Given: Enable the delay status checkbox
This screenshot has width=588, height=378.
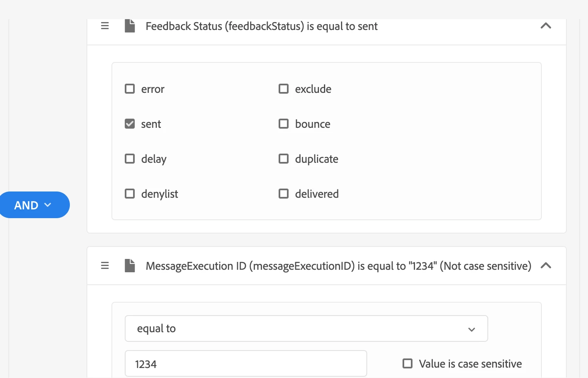Looking at the screenshot, I should click(130, 159).
